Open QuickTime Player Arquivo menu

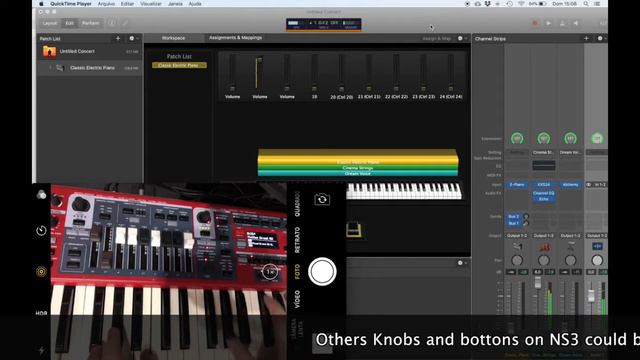tap(106, 4)
